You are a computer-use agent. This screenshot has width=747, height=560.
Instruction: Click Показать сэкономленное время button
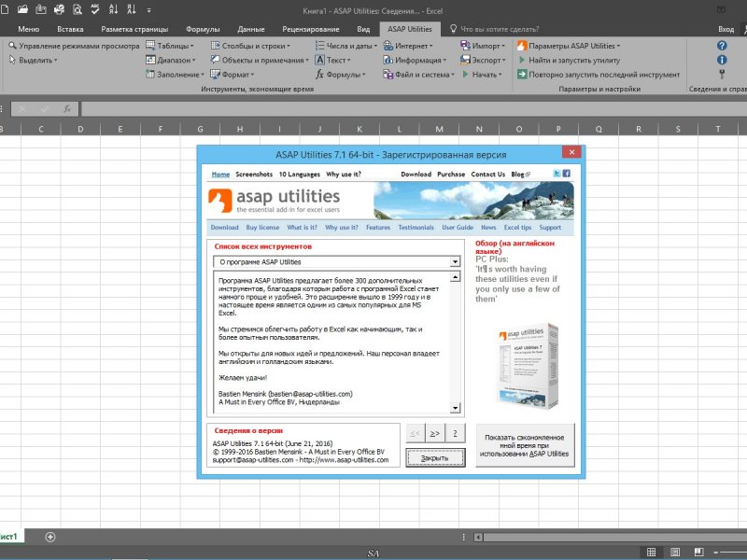click(x=525, y=446)
